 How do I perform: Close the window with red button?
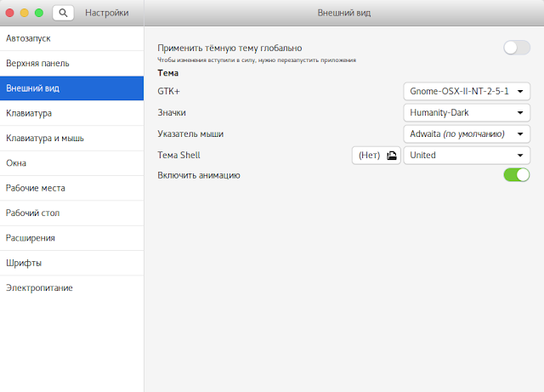(9, 13)
